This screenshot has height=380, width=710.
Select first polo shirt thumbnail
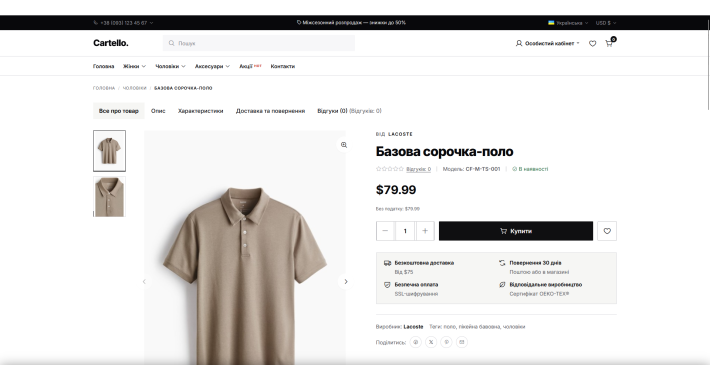110,151
